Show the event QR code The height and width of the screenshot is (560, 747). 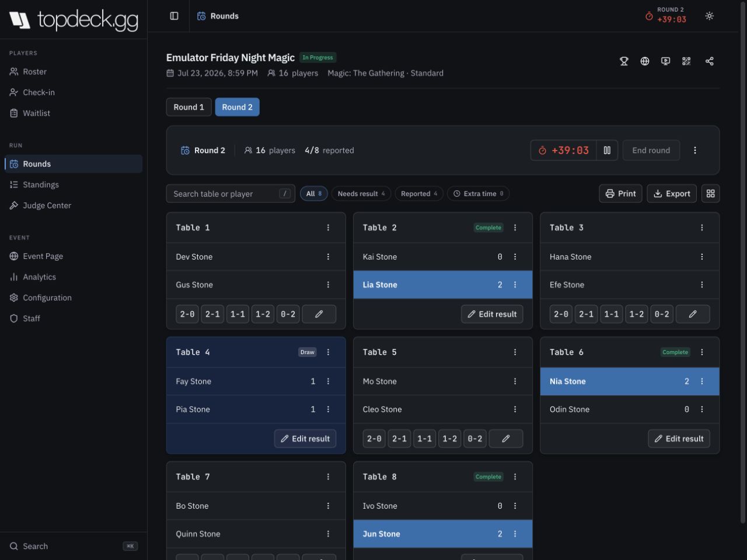tap(686, 61)
